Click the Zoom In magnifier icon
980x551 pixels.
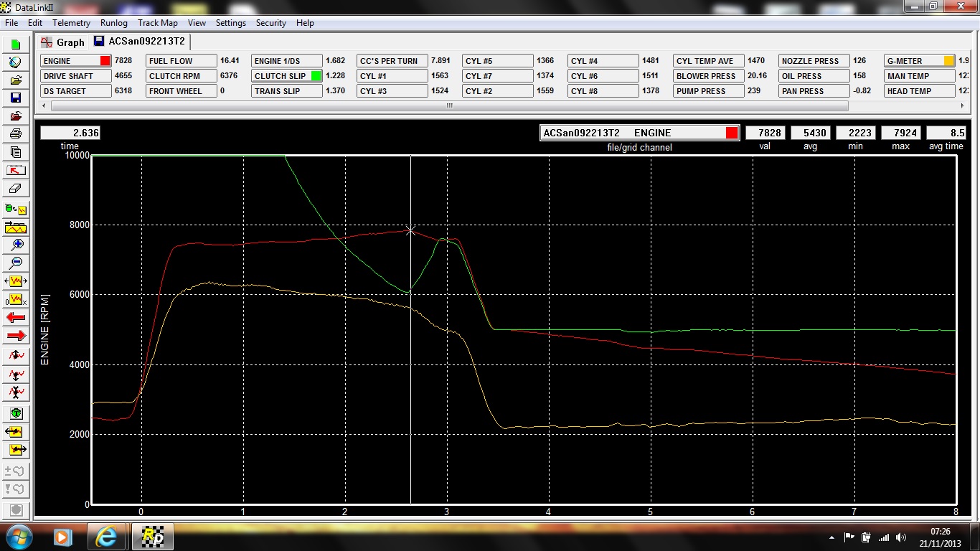click(16, 244)
